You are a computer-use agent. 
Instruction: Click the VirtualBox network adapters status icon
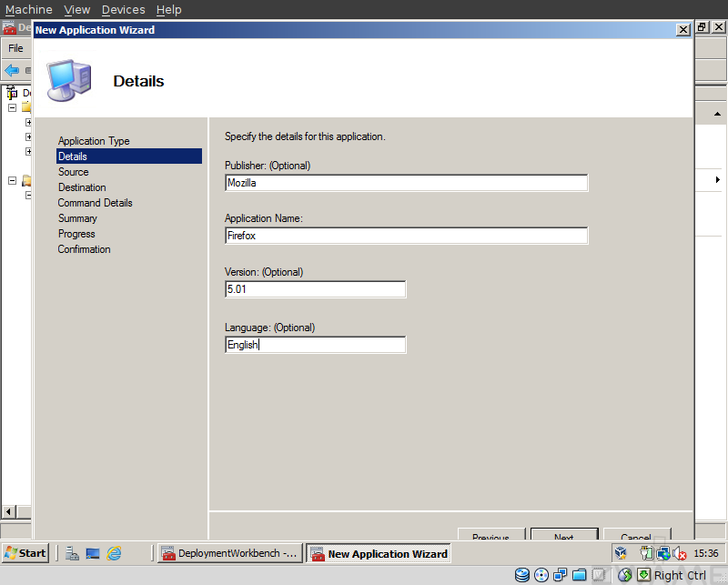pyautogui.click(x=561, y=575)
